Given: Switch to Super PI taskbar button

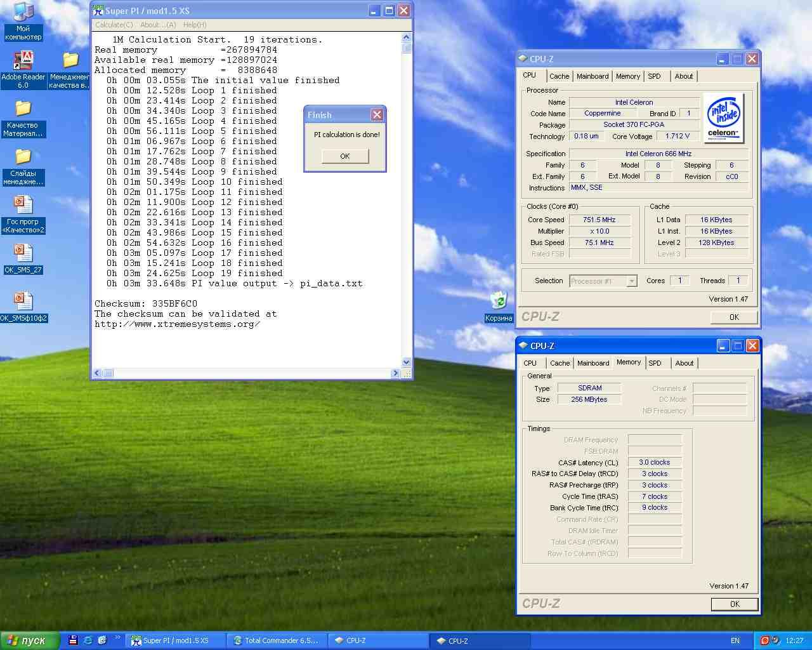Looking at the screenshot, I should (x=176, y=640).
